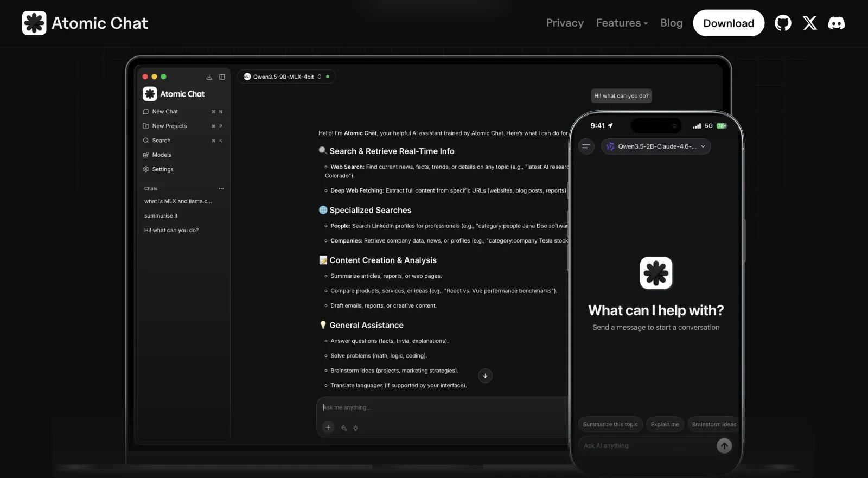The width and height of the screenshot is (868, 478).
Task: Click the tools icon below input
Action: click(x=344, y=428)
